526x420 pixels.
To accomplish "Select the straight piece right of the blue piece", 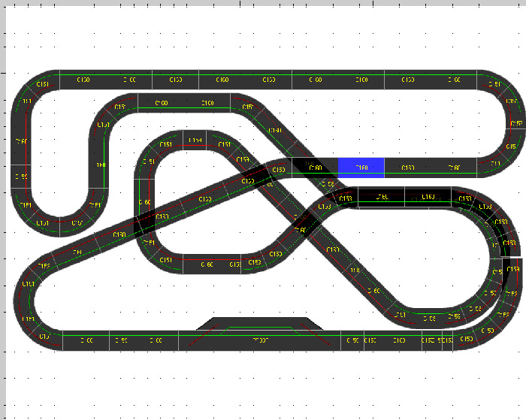I will pos(407,168).
